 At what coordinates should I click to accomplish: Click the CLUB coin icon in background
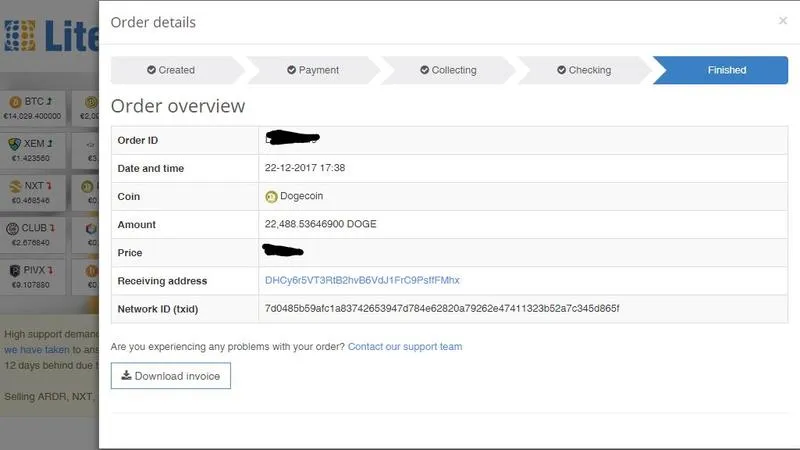click(x=12, y=229)
